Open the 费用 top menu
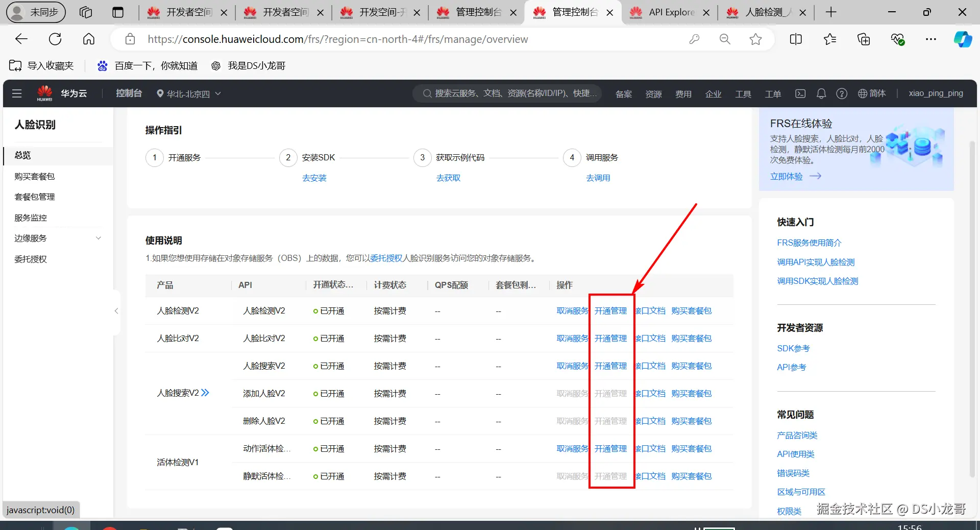 click(683, 94)
